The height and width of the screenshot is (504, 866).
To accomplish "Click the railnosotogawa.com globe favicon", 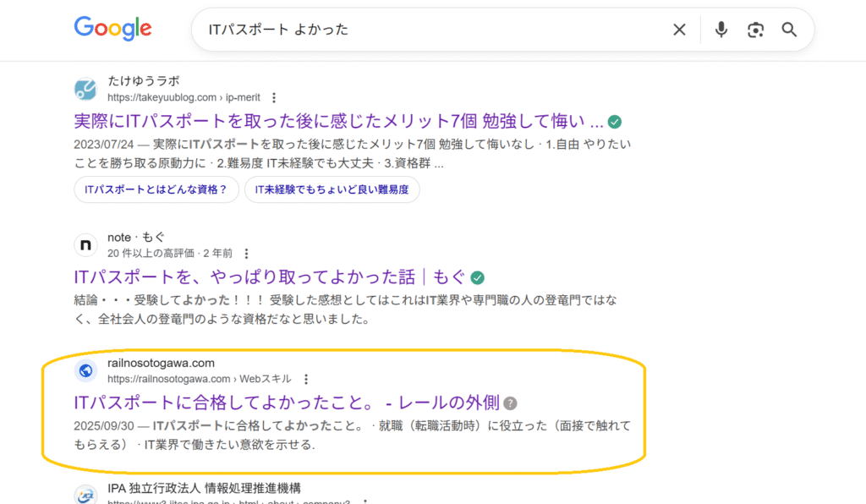I will pos(85,370).
